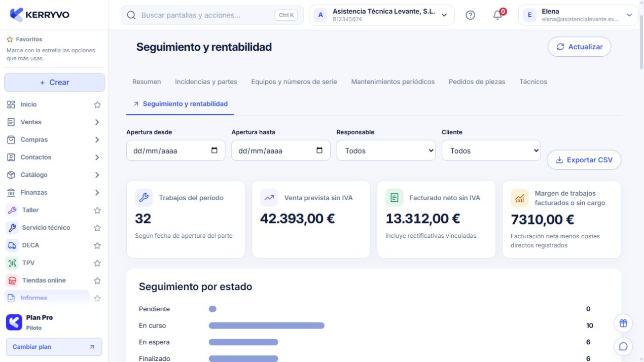Open the Asistencia Técnica Levante company selector
Image resolution: width=644 pixels, height=362 pixels.
(382, 15)
